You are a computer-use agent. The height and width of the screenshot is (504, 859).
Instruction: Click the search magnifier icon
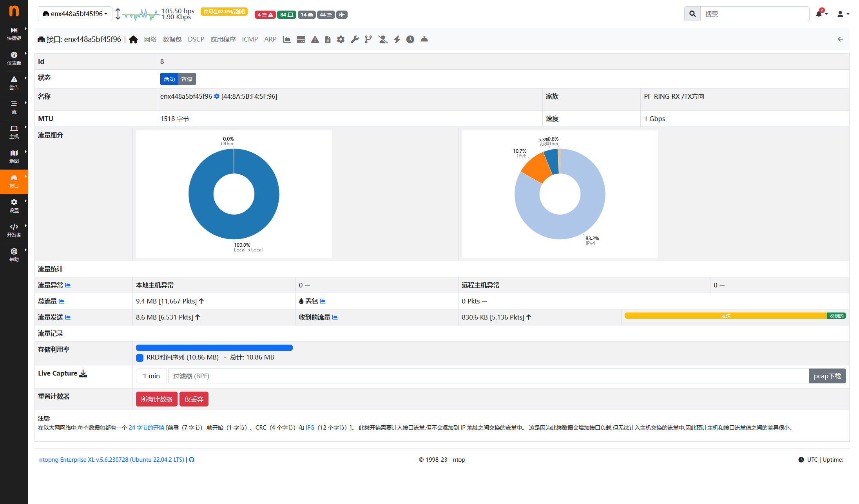(x=692, y=14)
